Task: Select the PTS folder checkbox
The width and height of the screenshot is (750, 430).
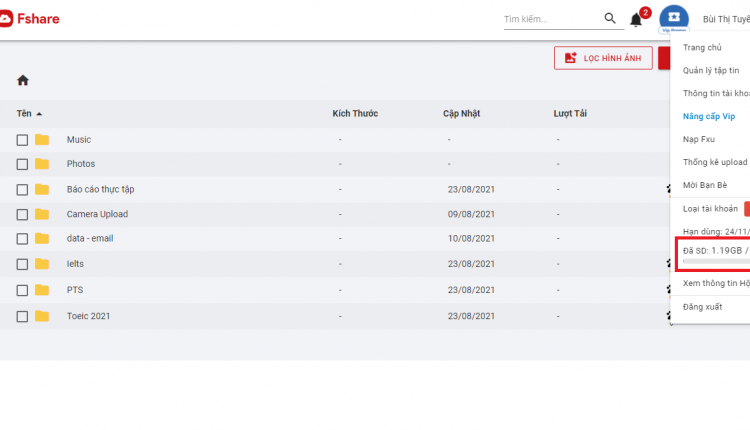Action: [22, 290]
